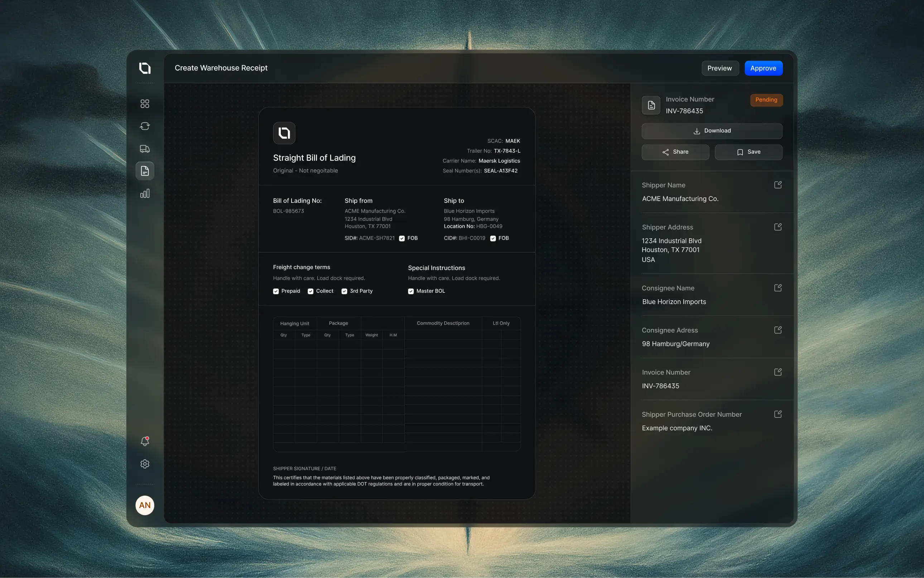924x578 pixels.
Task: Toggle the FOB checkbox next to SID#
Action: (402, 238)
